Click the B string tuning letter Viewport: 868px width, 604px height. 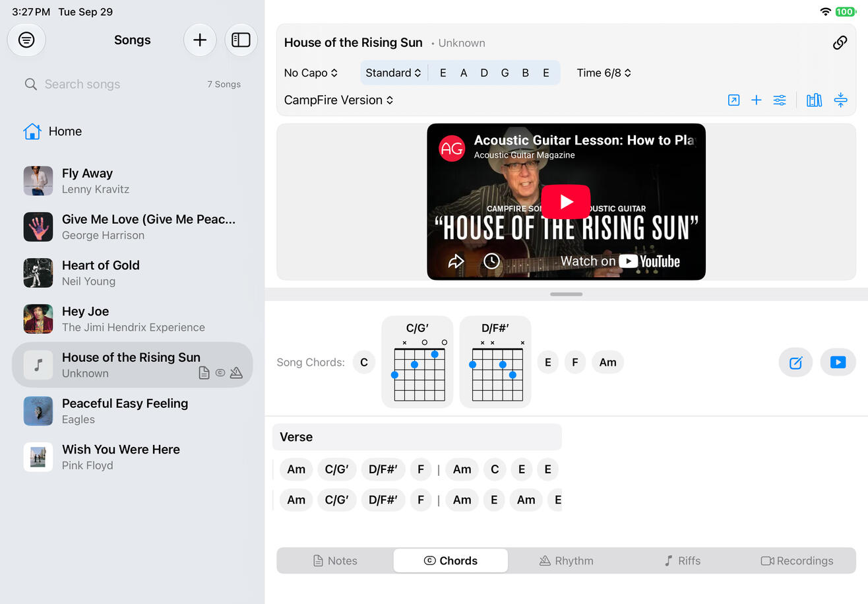click(526, 73)
